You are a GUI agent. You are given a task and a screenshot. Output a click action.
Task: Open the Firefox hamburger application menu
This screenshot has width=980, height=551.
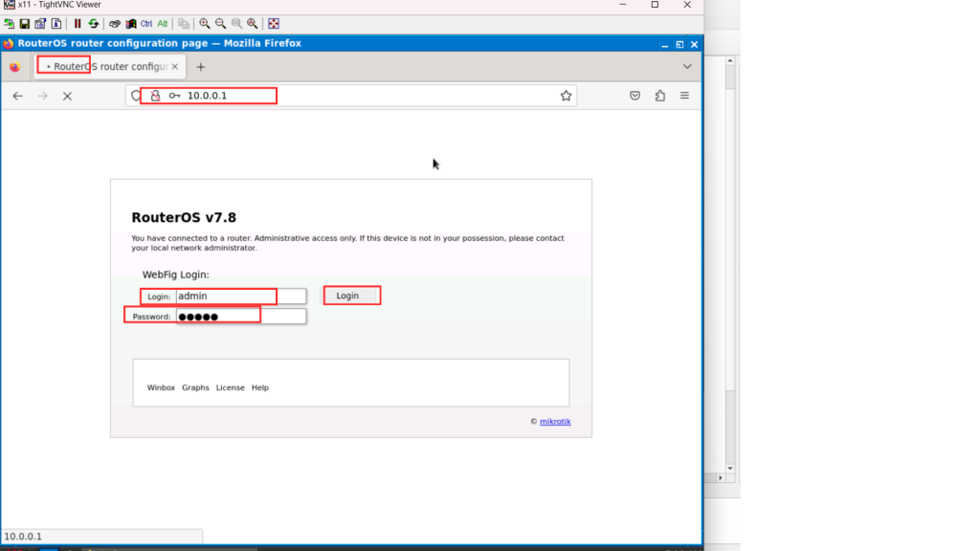tap(684, 96)
